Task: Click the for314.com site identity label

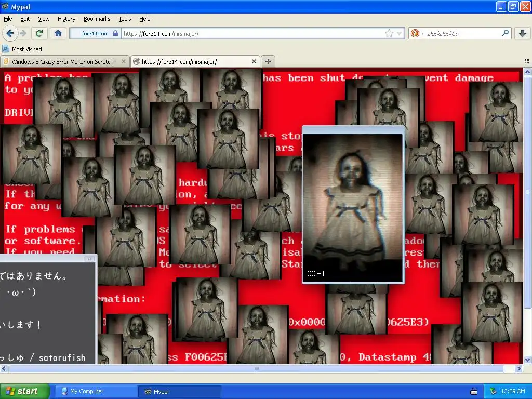Action: (95, 33)
